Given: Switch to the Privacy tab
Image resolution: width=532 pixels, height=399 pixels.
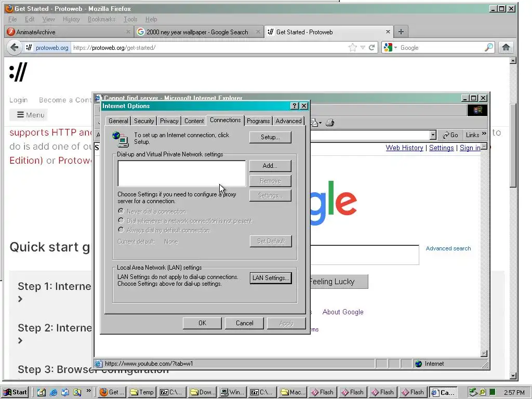Looking at the screenshot, I should (169, 121).
